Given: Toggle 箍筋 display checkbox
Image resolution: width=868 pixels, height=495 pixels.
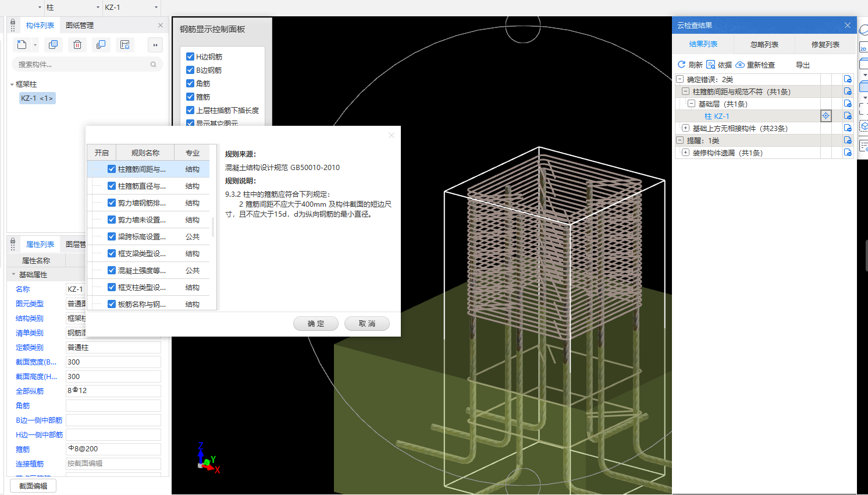Looking at the screenshot, I should (x=190, y=97).
